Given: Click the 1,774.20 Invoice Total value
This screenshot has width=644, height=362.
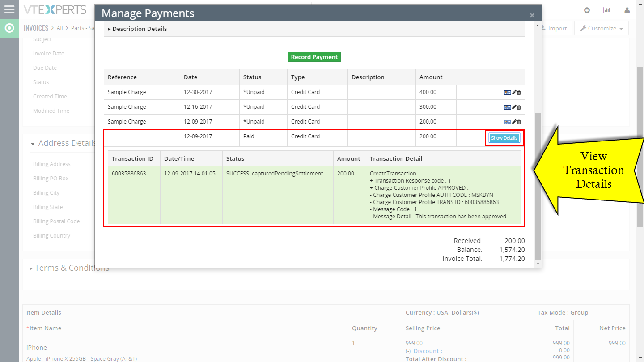Looking at the screenshot, I should click(x=513, y=259).
